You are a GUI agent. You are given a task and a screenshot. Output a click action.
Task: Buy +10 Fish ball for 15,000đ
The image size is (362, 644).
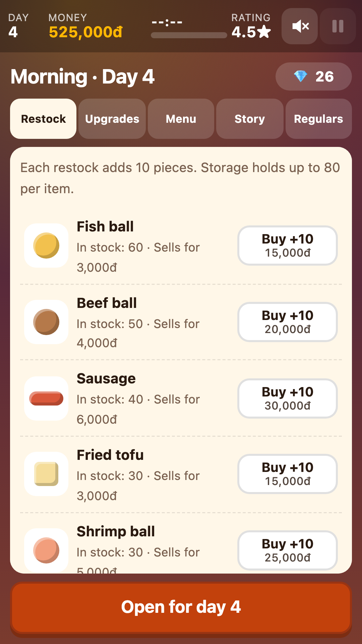[x=288, y=246]
